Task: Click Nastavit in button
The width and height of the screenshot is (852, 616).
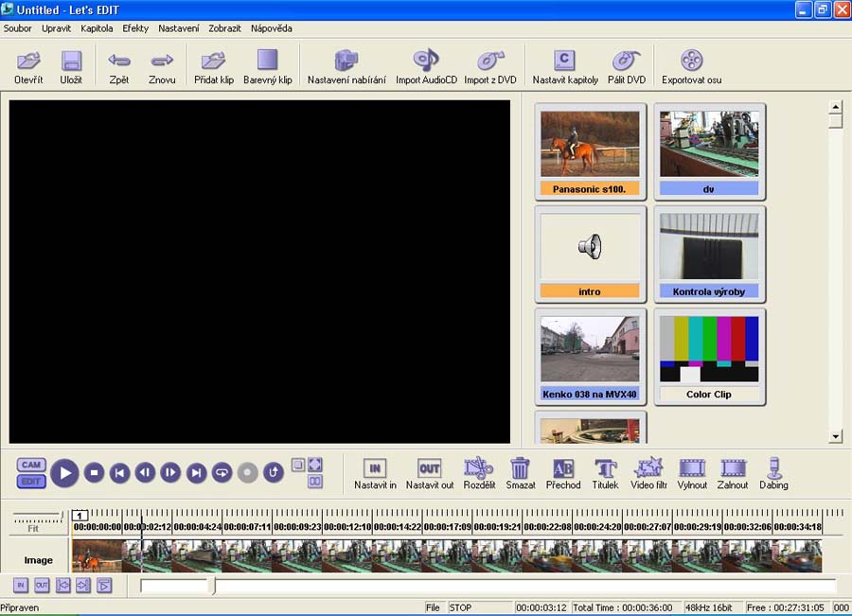Action: [375, 468]
